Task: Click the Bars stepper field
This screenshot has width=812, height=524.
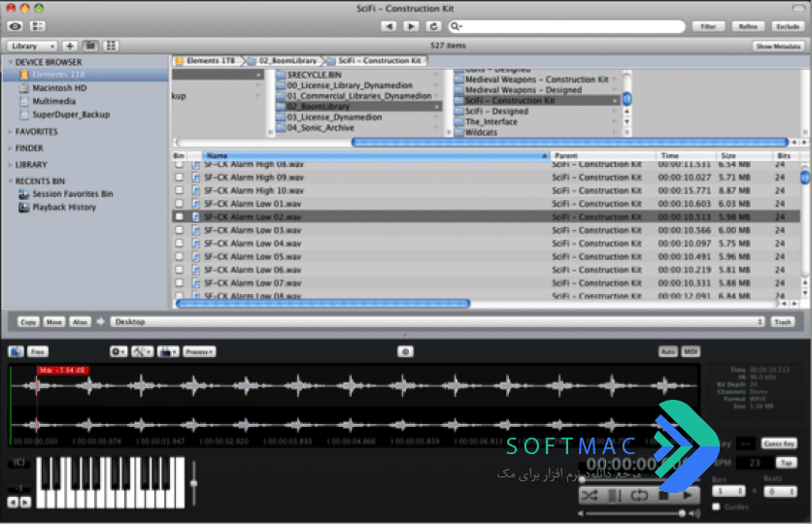Action: (x=728, y=491)
